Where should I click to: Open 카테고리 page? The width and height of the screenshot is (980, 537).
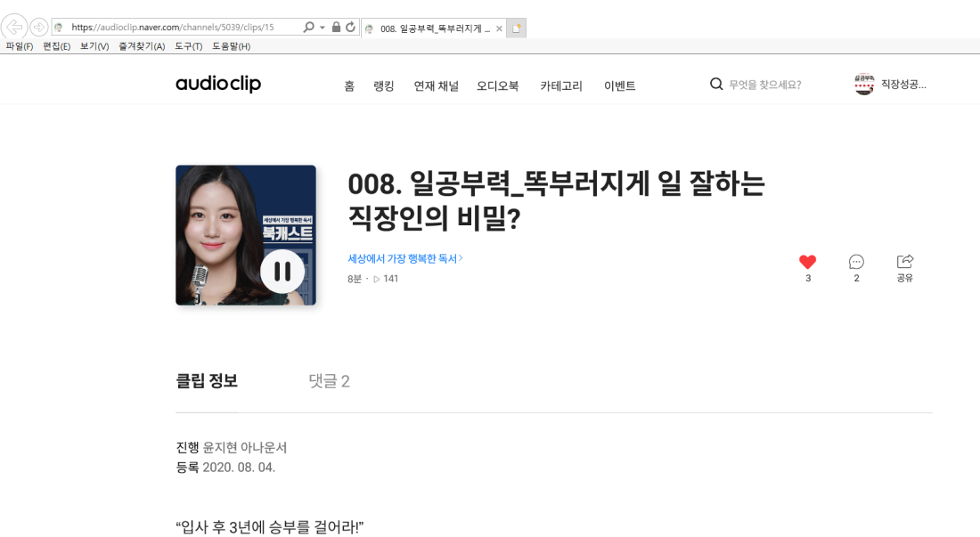(561, 85)
